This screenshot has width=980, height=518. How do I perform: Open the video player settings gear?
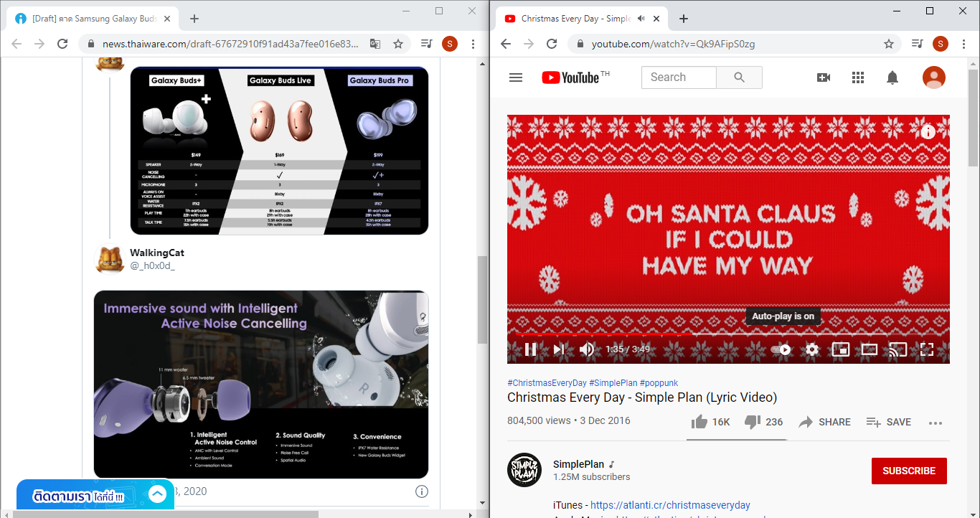[x=812, y=349]
